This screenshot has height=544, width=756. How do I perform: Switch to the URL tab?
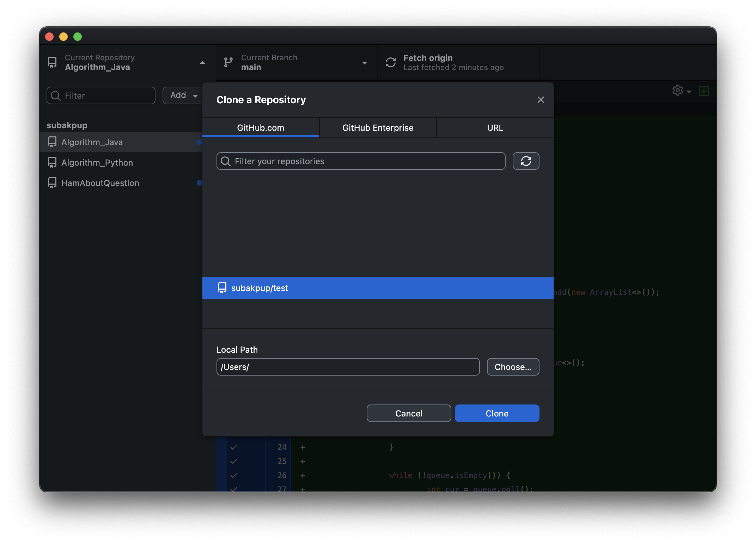495,128
